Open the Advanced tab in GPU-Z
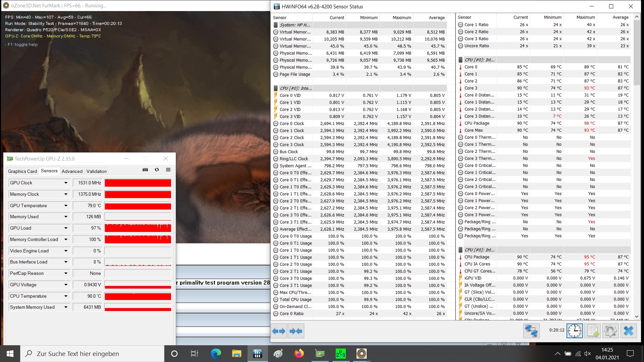The image size is (644, 362). 72,171
